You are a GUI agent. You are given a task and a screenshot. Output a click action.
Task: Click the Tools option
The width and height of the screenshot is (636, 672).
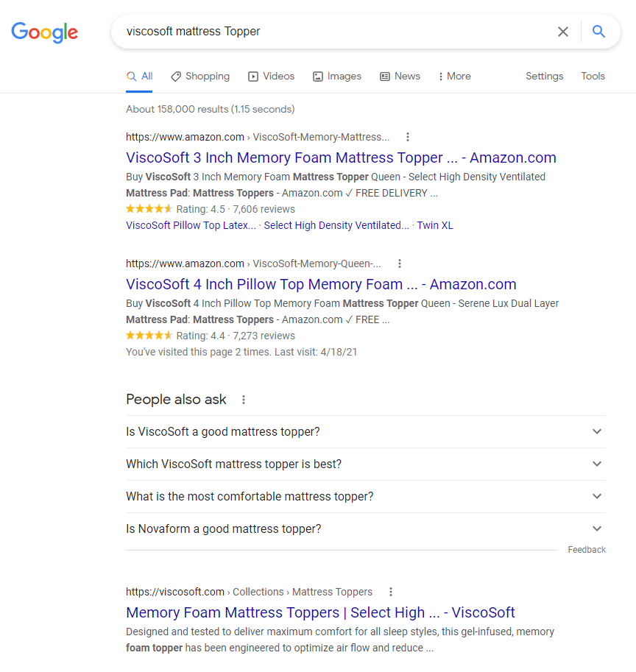[x=593, y=76]
